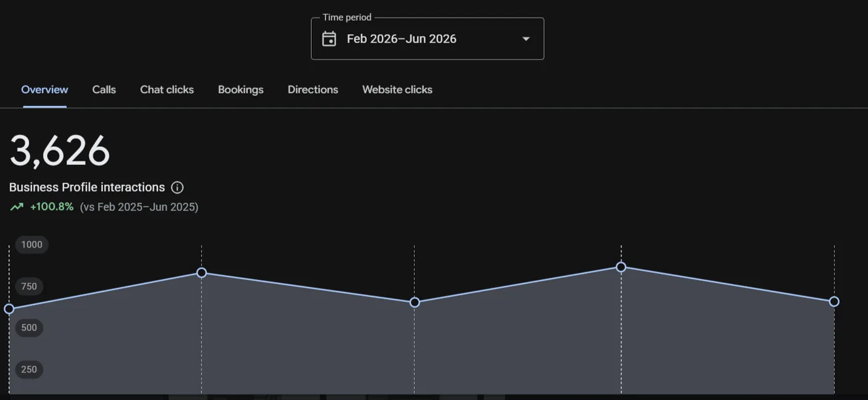Click the fourth, highest chart data point
This screenshot has width=868, height=400.
(x=621, y=267)
